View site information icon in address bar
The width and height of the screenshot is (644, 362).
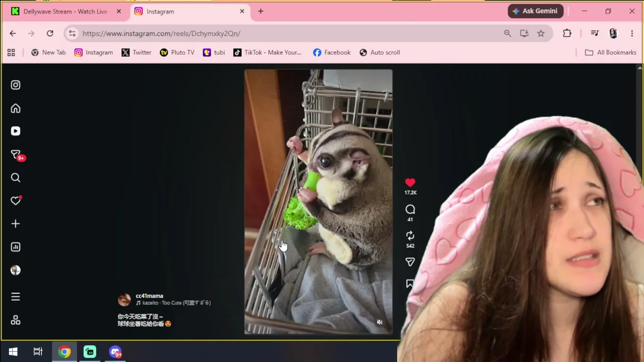pyautogui.click(x=72, y=33)
